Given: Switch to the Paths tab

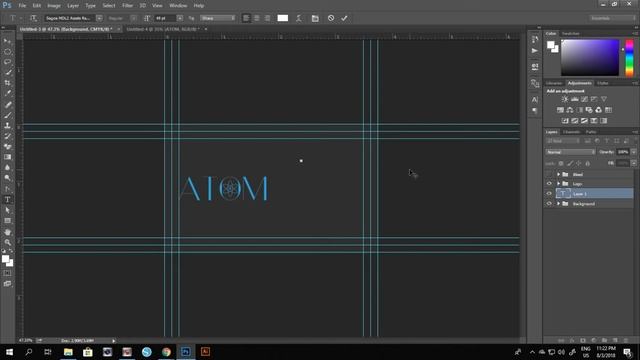Looking at the screenshot, I should [x=591, y=132].
